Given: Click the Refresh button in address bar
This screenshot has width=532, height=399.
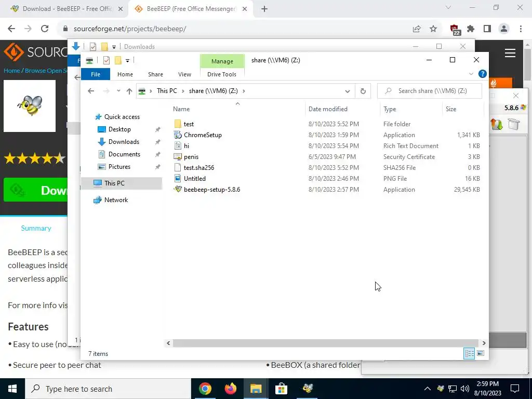Looking at the screenshot, I should click(363, 91).
